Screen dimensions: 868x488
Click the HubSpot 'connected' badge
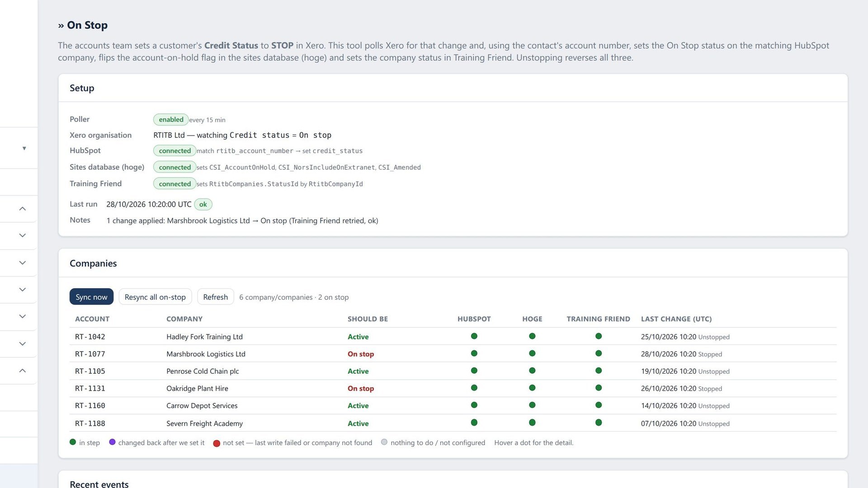(175, 150)
